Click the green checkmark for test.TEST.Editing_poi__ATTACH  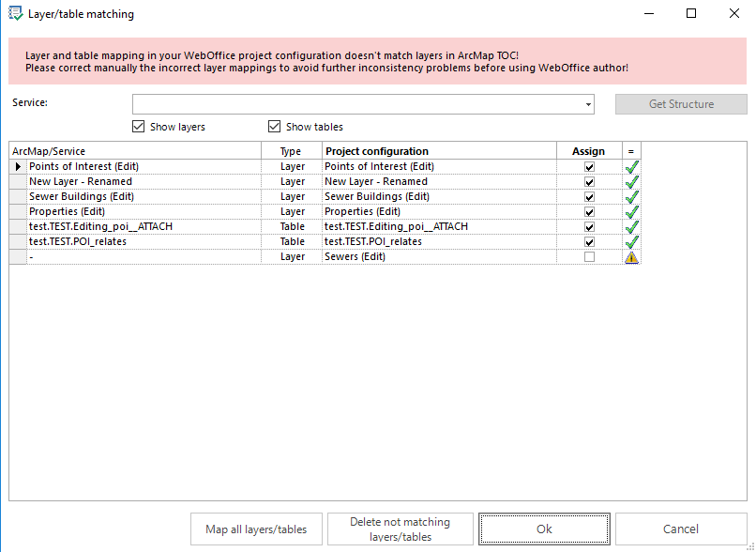pos(631,226)
